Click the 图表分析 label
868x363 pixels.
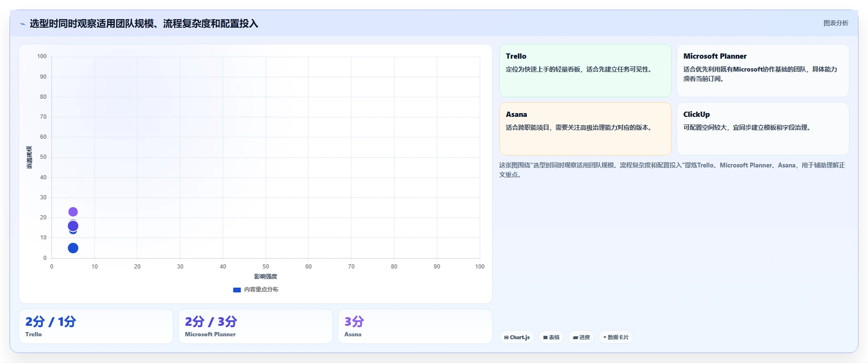836,23
